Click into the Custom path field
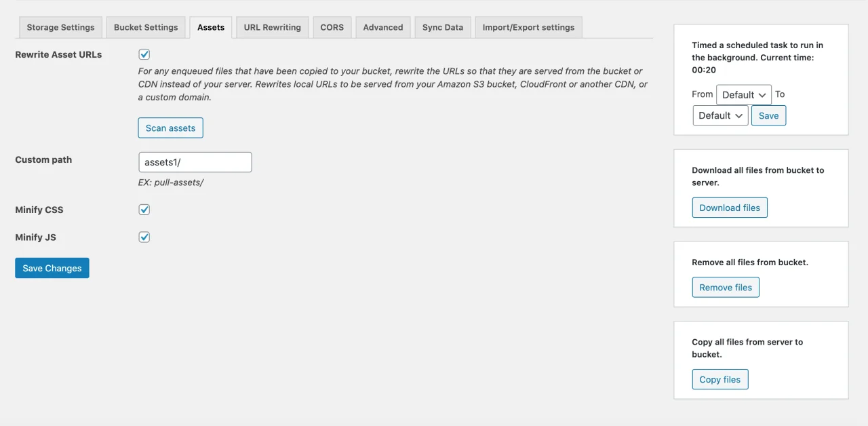 point(195,162)
